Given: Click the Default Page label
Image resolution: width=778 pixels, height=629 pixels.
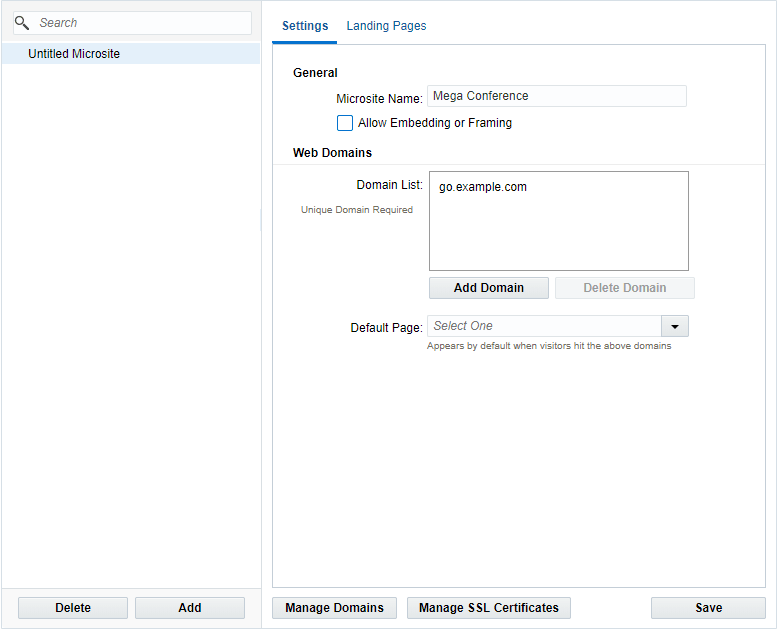Looking at the screenshot, I should click(387, 328).
